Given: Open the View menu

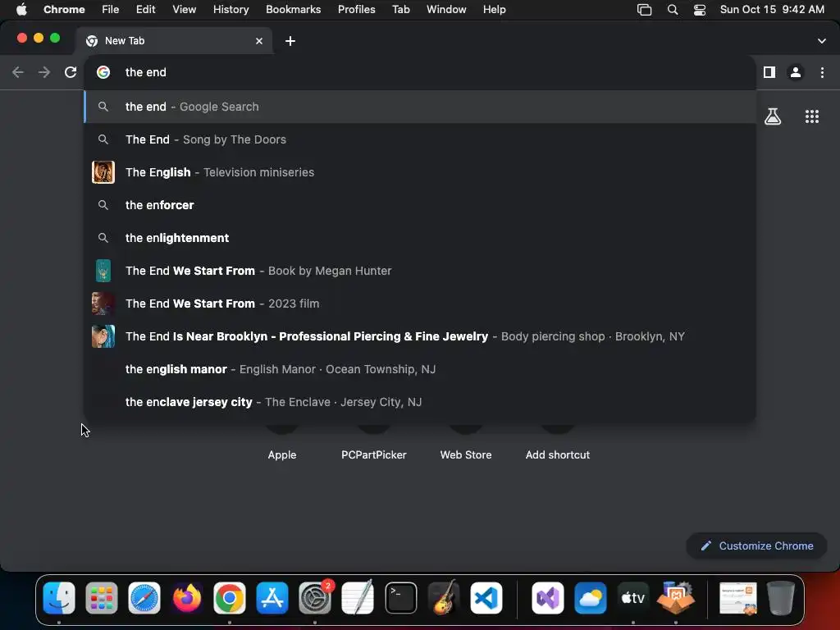Looking at the screenshot, I should click(184, 10).
